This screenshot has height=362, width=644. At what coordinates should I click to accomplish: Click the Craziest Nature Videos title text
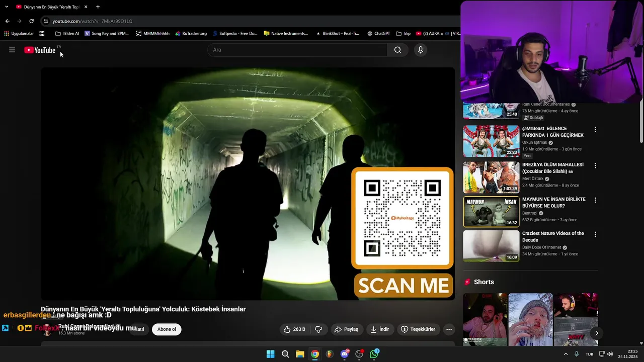553,236
